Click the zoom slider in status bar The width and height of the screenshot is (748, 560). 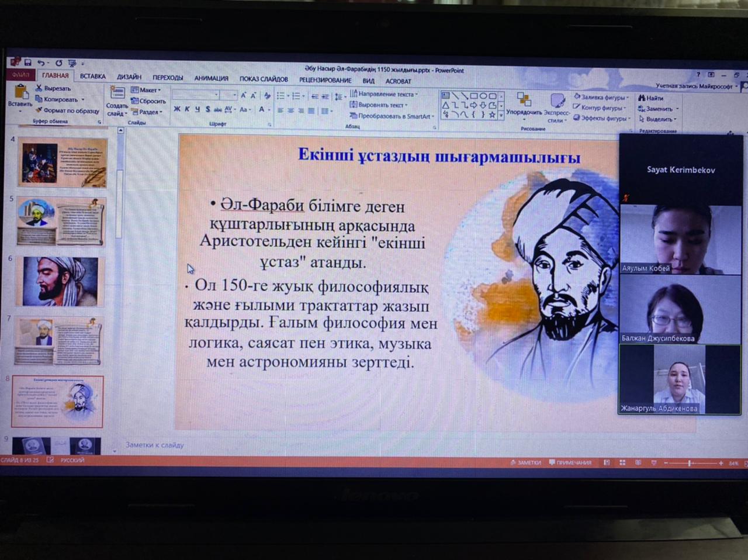click(690, 464)
